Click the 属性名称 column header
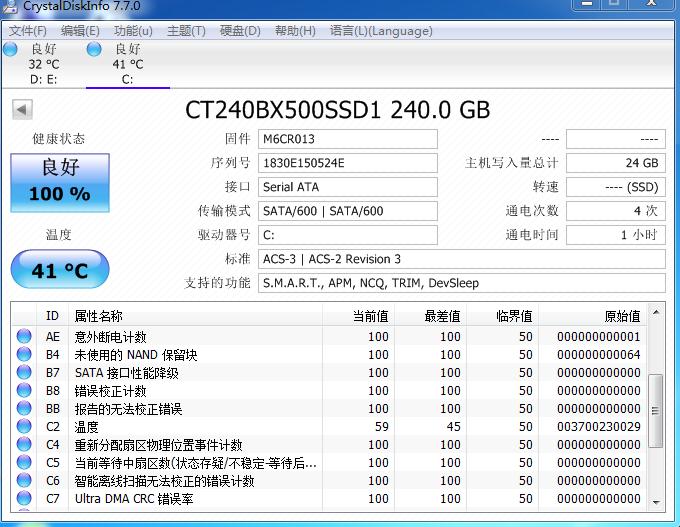The width and height of the screenshot is (680, 527). click(195, 316)
